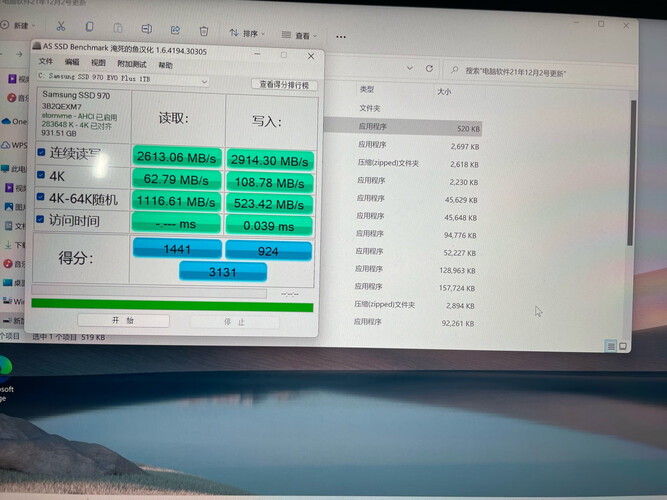Open the 编辑 menu in AS SSD

pyautogui.click(x=72, y=62)
